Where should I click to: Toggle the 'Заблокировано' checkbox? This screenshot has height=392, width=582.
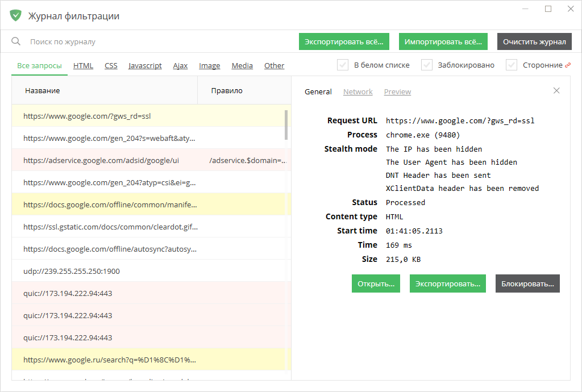tap(427, 65)
